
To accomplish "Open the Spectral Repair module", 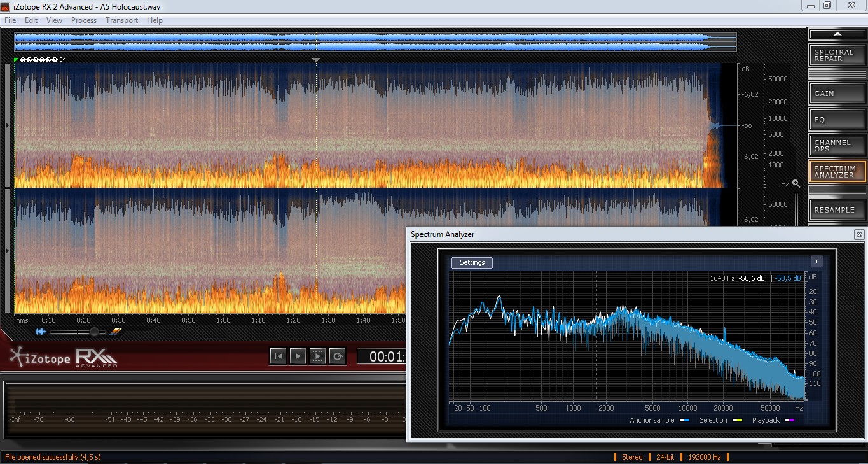I will [837, 55].
